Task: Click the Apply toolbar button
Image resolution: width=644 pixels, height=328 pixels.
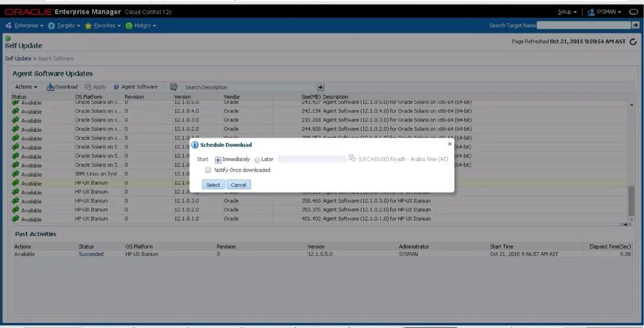Action: coord(95,87)
